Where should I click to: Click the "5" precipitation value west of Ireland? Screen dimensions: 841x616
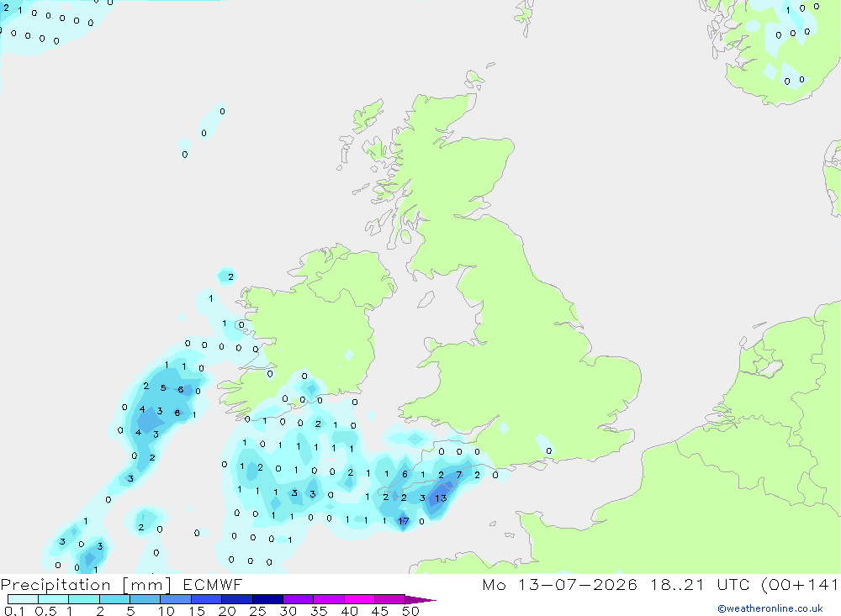[163, 387]
